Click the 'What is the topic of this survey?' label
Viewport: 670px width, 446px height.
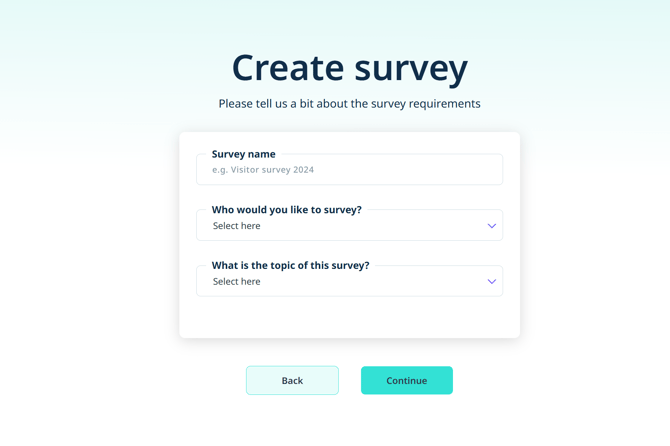coord(290,265)
